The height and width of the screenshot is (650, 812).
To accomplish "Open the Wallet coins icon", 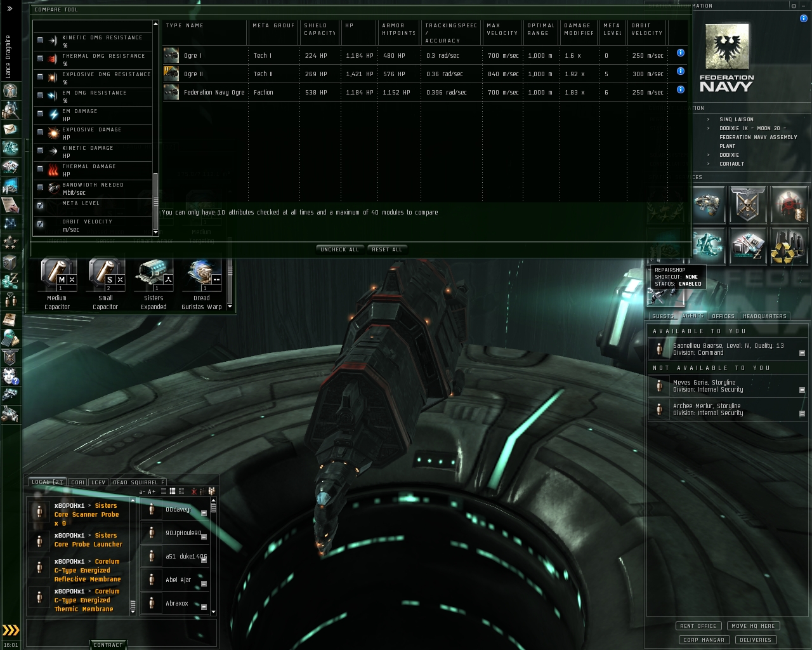I will (10, 280).
